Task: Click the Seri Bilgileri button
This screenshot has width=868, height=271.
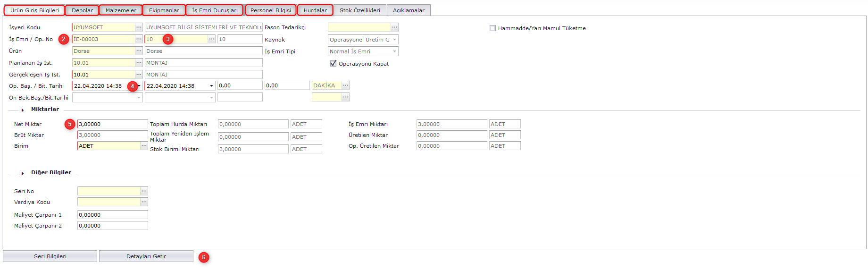Action: point(50,256)
